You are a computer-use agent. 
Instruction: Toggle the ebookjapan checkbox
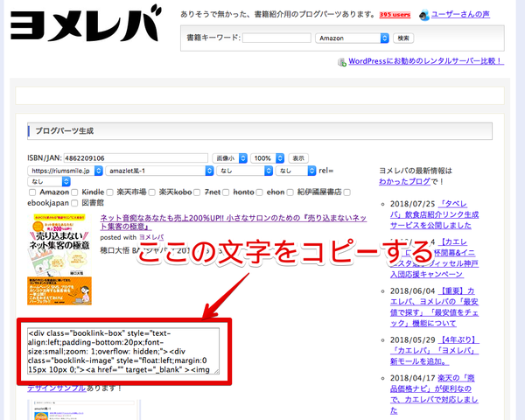347,192
